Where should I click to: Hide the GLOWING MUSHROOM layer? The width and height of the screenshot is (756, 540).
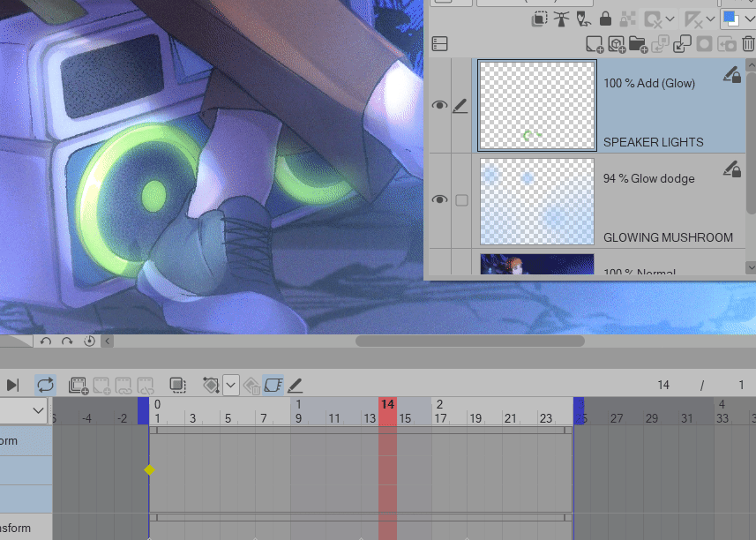pos(439,199)
